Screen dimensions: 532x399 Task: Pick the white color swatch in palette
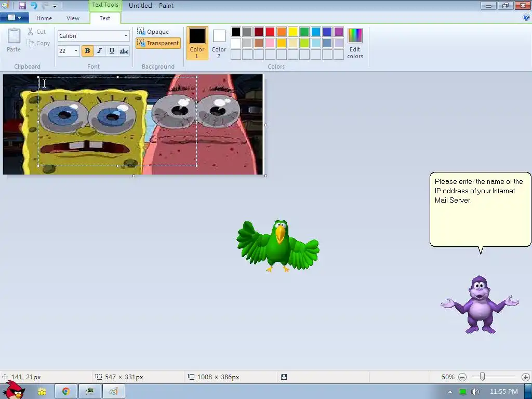click(236, 43)
